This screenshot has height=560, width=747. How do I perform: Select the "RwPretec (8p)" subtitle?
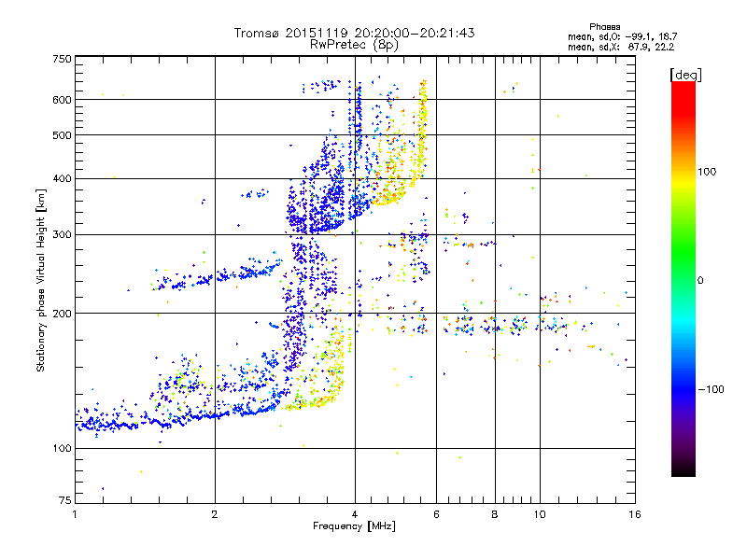tap(354, 45)
